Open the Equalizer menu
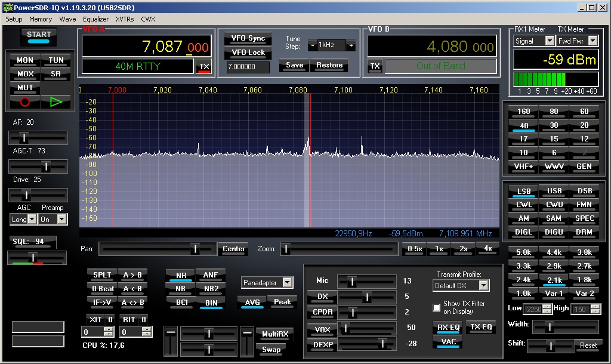 click(95, 19)
